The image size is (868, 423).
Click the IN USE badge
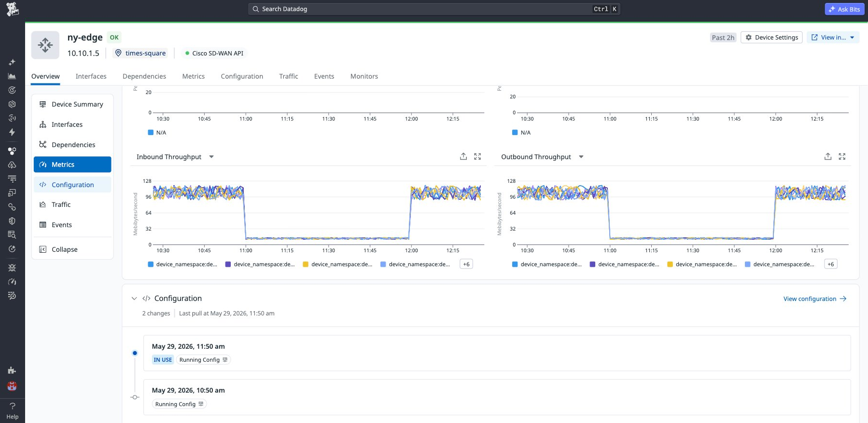click(x=163, y=360)
